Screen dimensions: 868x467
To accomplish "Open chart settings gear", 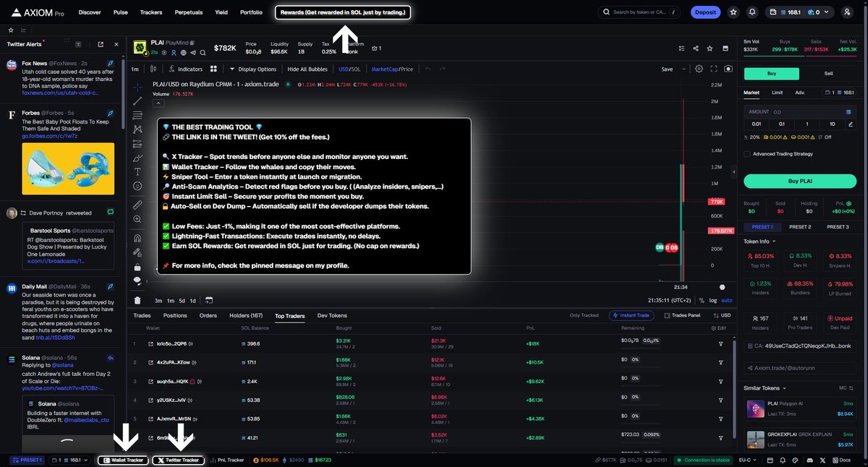I will tap(699, 69).
